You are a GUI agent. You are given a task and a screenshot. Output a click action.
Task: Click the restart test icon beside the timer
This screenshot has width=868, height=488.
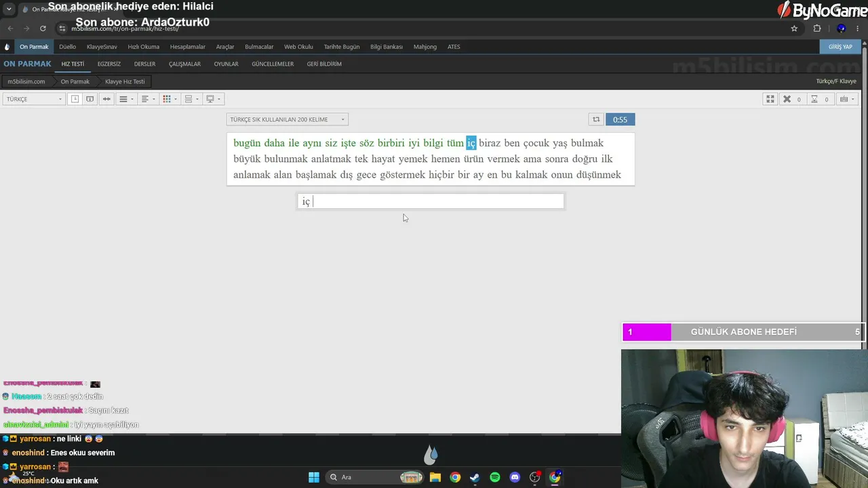point(596,119)
